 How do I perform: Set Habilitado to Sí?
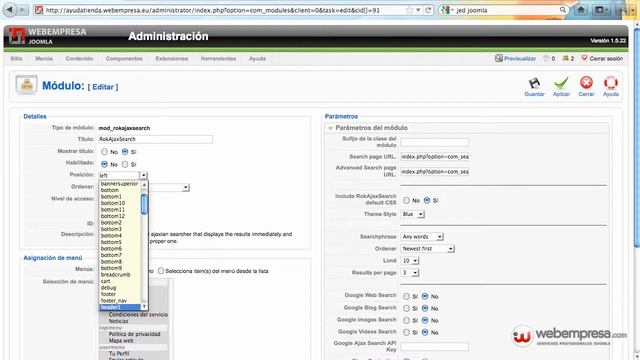pyautogui.click(x=125, y=164)
